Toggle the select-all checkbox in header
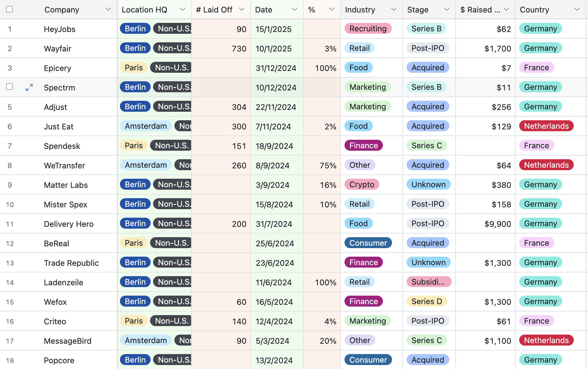Viewport: 588px width, 369px height. [9, 9]
